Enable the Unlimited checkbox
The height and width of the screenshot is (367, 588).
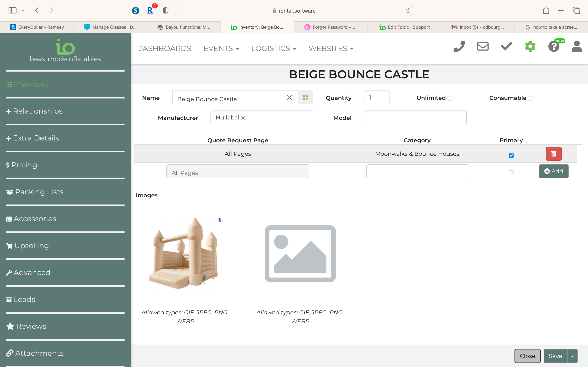450,98
